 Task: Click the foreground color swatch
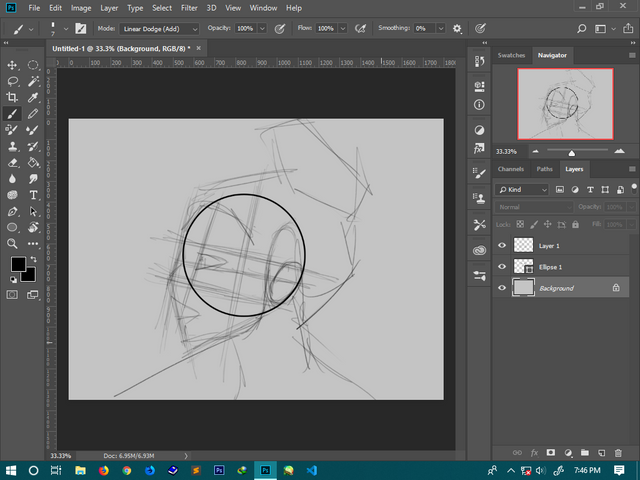point(18,264)
